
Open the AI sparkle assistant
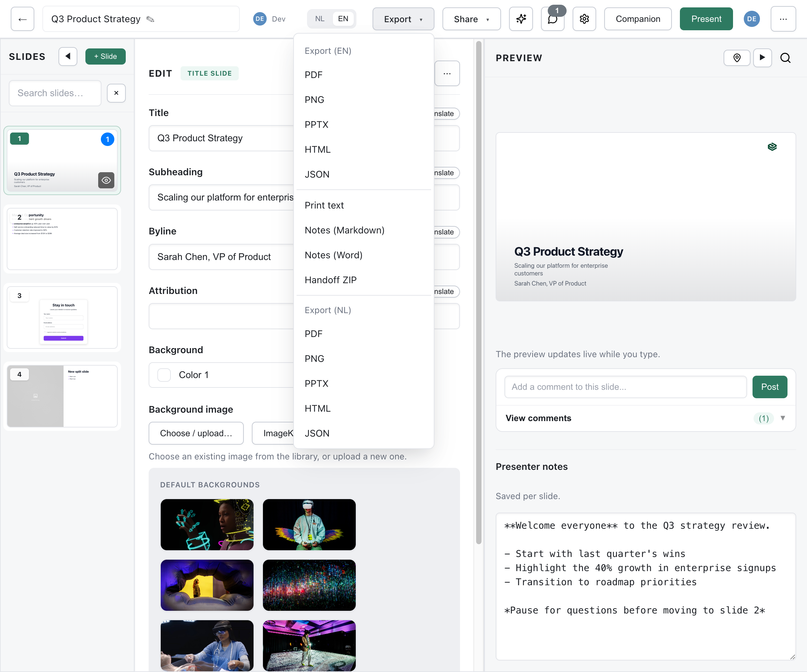pos(521,19)
